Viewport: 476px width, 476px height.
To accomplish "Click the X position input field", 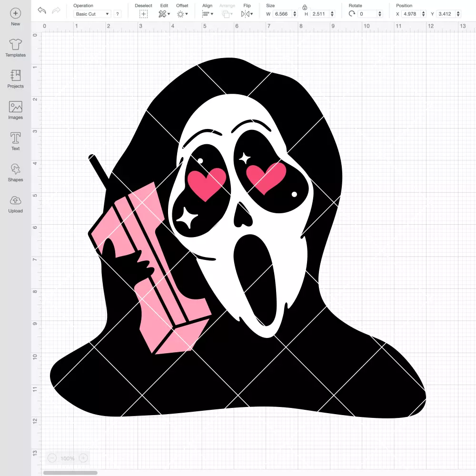I will 411,14.
